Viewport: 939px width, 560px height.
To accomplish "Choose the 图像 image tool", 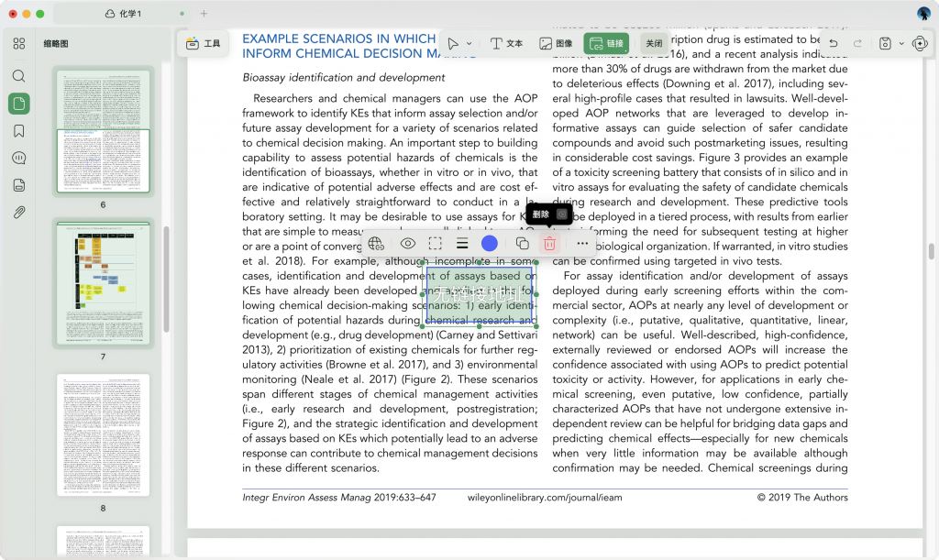I will (x=557, y=44).
